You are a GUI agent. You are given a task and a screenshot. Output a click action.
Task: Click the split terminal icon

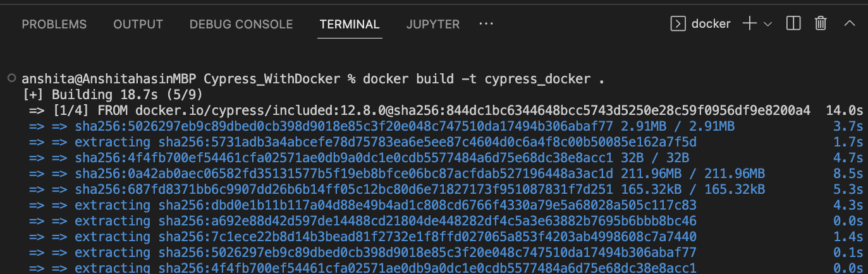(793, 24)
